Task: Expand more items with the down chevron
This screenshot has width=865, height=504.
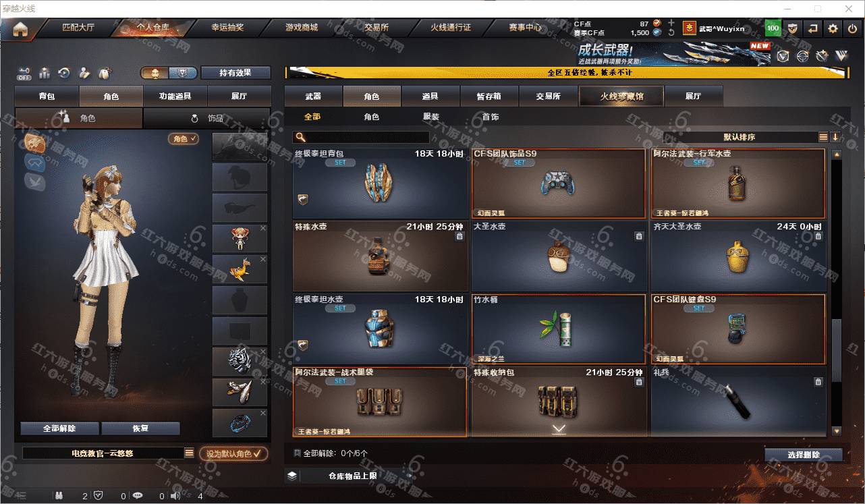Action: [559, 429]
